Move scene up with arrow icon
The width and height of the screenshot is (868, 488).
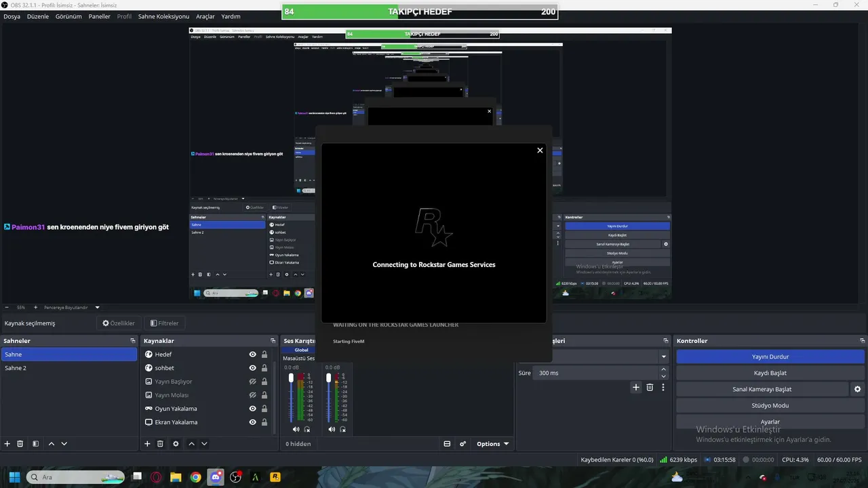(x=52, y=444)
